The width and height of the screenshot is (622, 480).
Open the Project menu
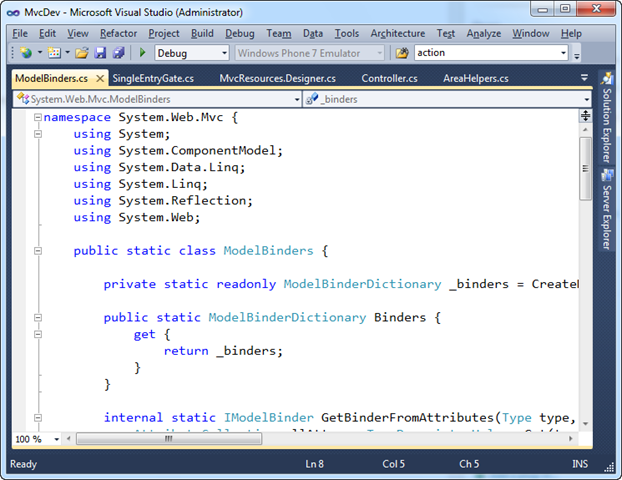164,34
